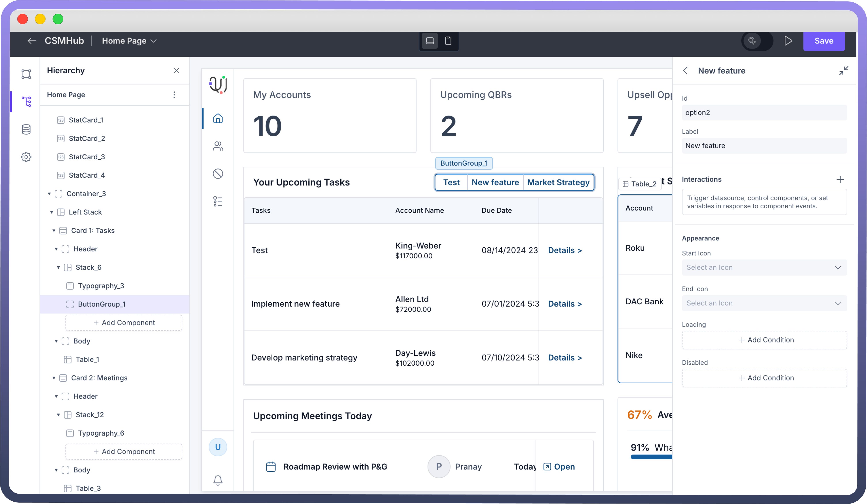Select the Test button in ButtonGroup_1
The height and width of the screenshot is (504, 867).
click(451, 182)
